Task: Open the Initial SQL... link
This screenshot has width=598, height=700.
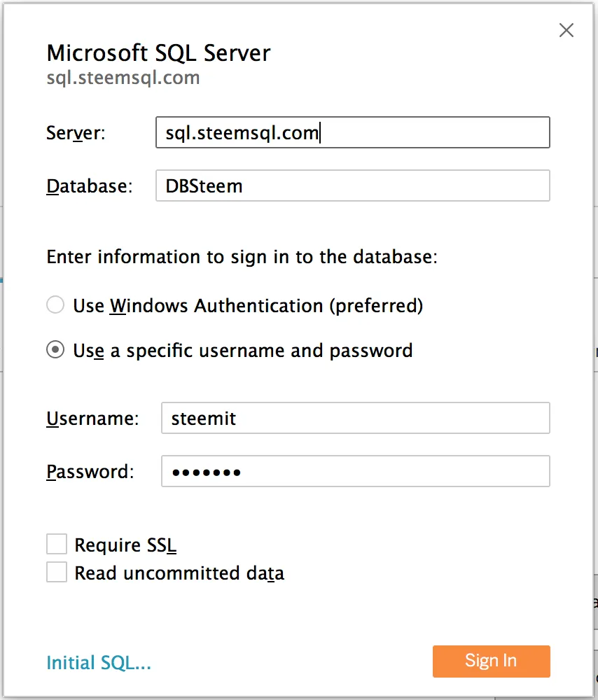Action: [x=99, y=662]
